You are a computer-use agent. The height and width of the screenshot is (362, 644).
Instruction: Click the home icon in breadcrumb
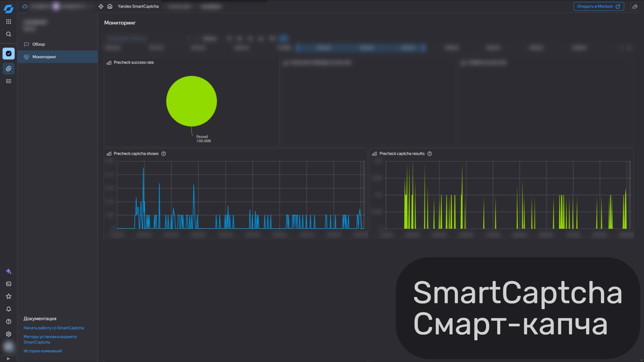(110, 6)
